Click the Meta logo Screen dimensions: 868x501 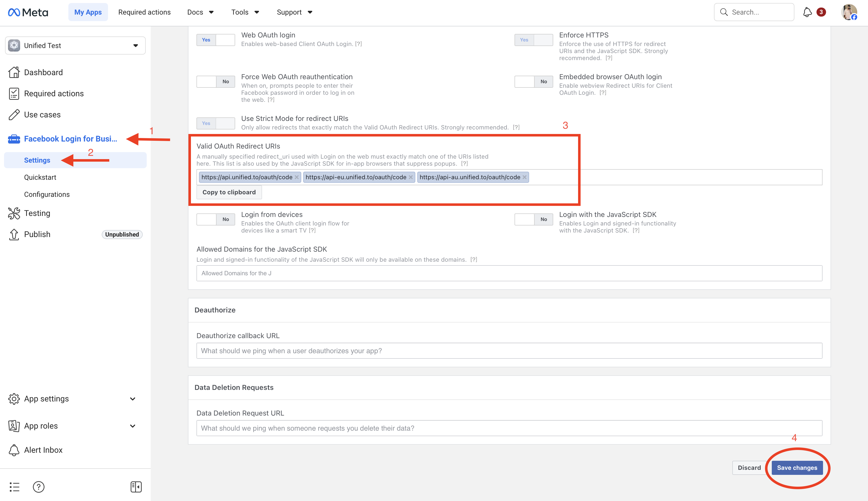tap(28, 12)
